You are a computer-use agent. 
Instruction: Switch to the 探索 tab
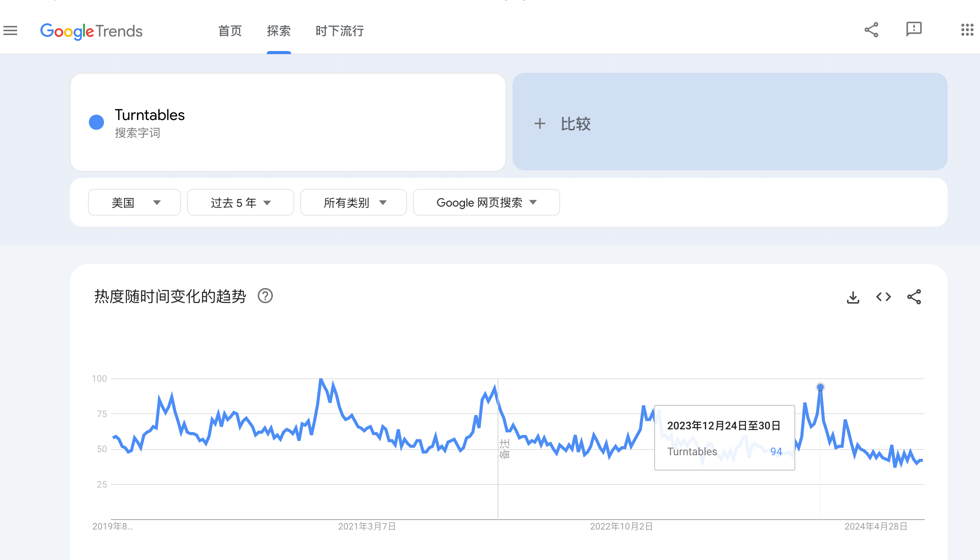pyautogui.click(x=279, y=31)
